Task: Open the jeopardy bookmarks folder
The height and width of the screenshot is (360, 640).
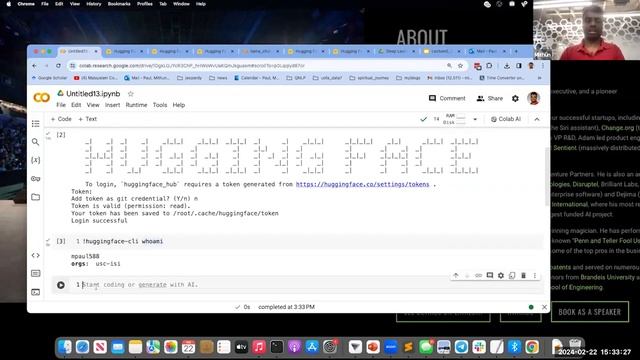Action: 190,78
